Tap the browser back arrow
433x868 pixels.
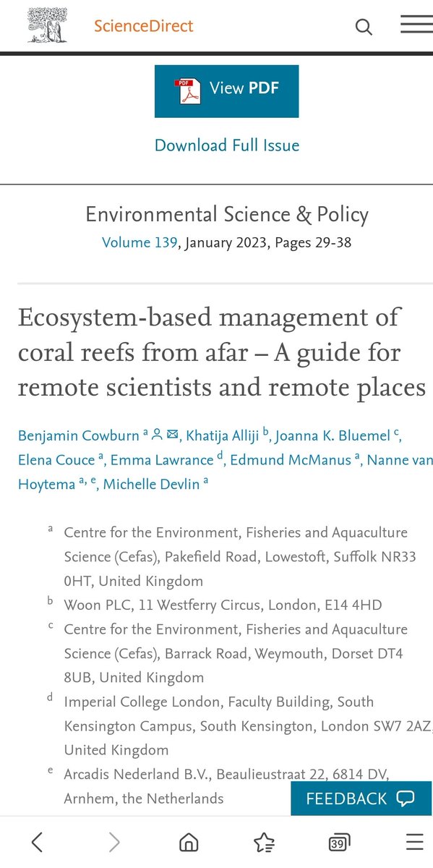pos(37,842)
